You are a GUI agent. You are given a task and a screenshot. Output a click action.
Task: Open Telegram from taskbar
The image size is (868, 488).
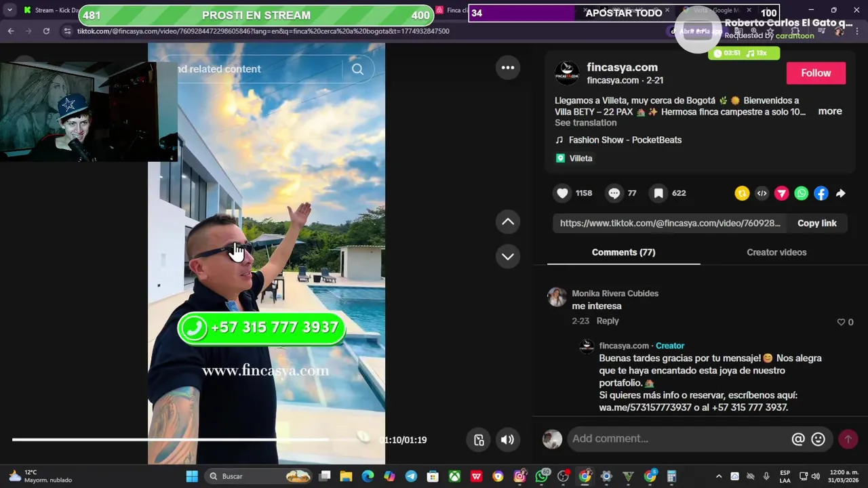coord(411,476)
